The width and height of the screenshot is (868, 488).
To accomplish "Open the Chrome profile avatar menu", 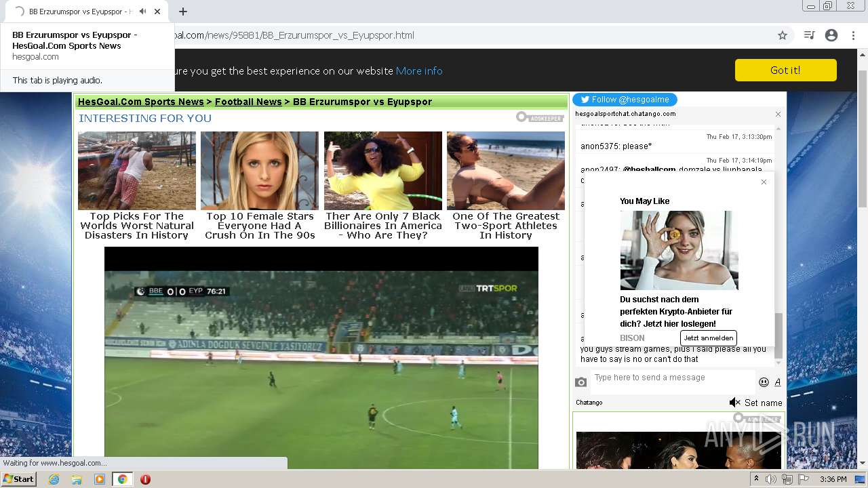I will 831,35.
